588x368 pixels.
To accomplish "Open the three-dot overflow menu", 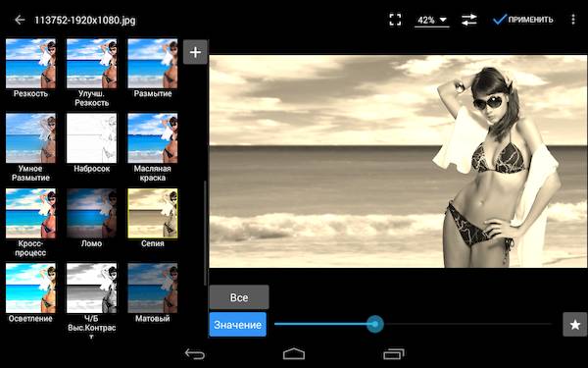I will (x=573, y=20).
